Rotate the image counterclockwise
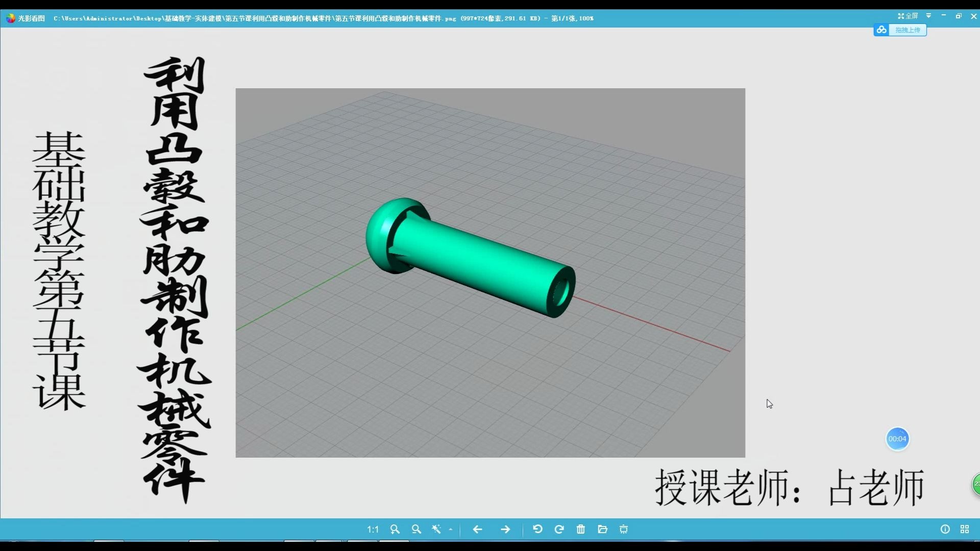Image resolution: width=980 pixels, height=551 pixels. [x=537, y=530]
